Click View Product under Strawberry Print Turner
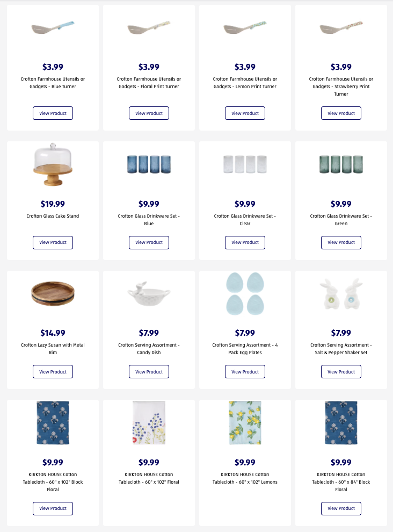The width and height of the screenshot is (393, 532). [341, 113]
